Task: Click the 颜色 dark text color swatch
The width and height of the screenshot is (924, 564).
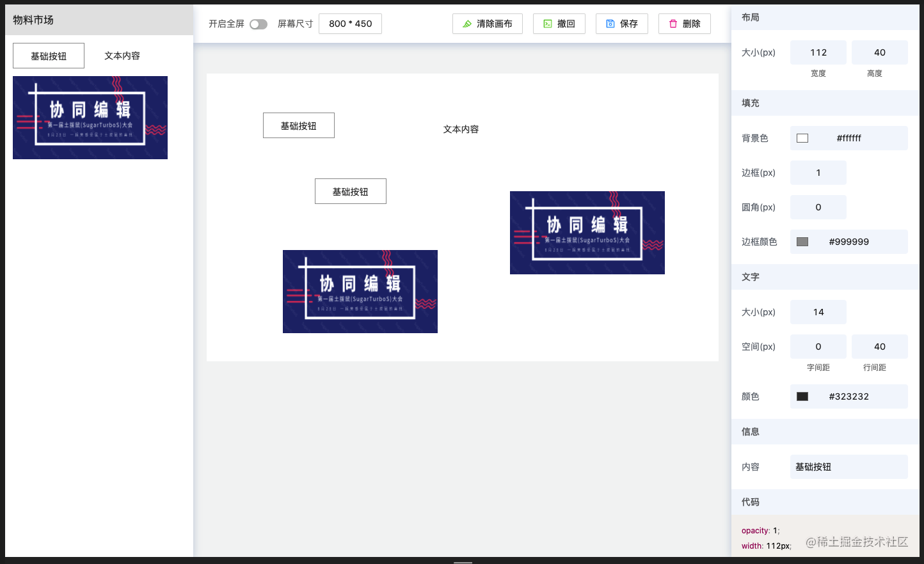Action: tap(802, 396)
